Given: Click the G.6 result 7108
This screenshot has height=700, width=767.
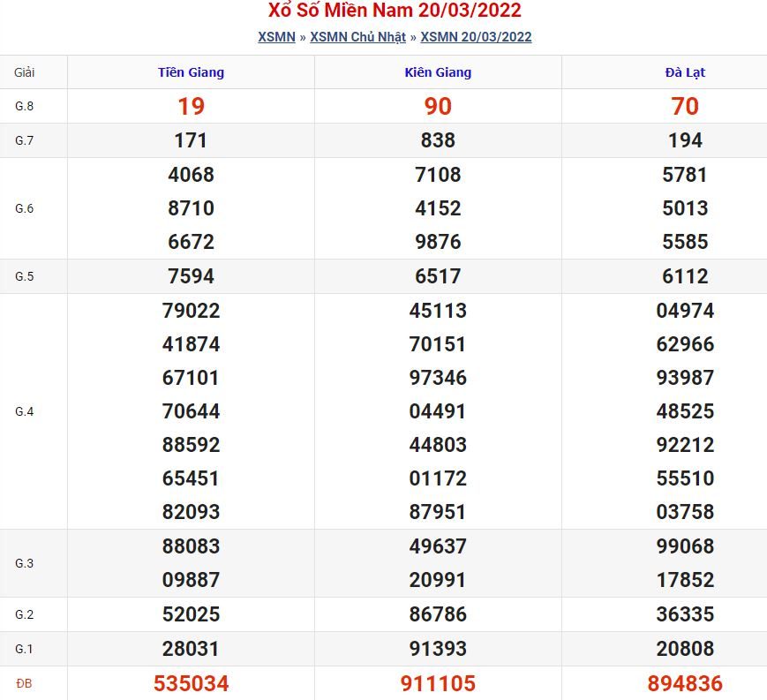Looking at the screenshot, I should [438, 175].
